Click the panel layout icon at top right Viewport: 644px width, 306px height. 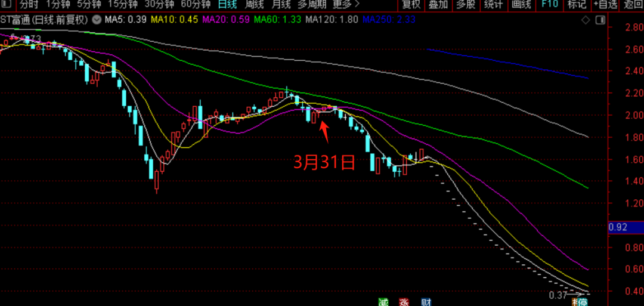click(x=601, y=20)
